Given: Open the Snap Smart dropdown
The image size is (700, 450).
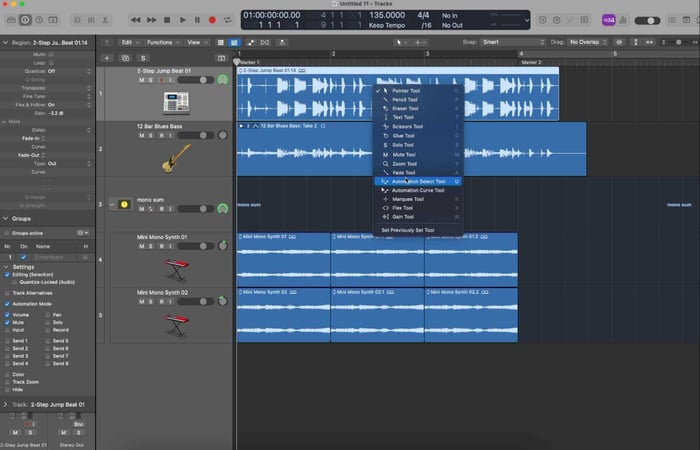Looking at the screenshot, I should (x=513, y=42).
